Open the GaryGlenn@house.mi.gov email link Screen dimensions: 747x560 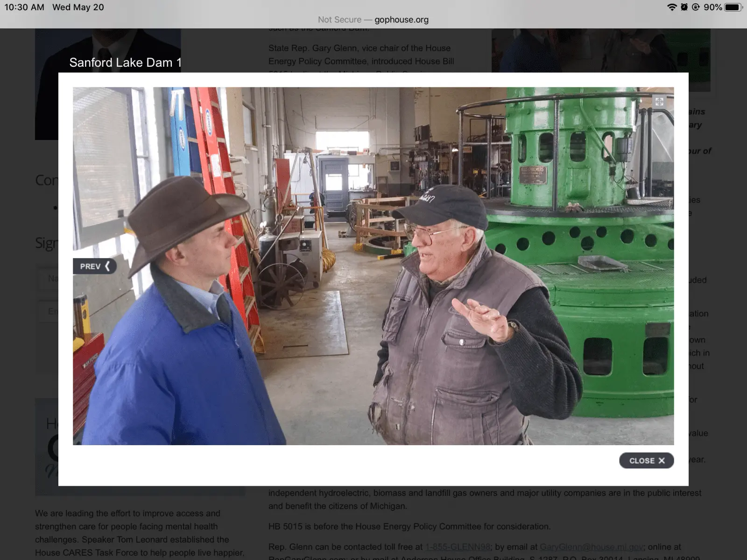click(x=591, y=547)
